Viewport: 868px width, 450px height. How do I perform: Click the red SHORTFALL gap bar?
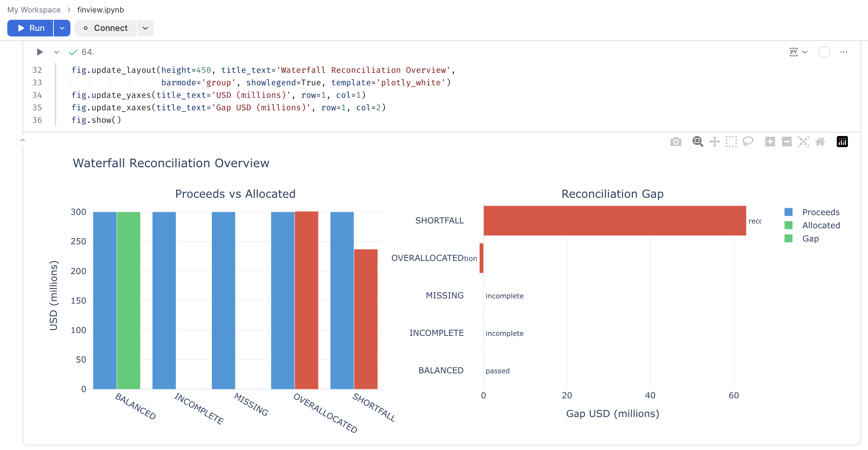click(615, 221)
